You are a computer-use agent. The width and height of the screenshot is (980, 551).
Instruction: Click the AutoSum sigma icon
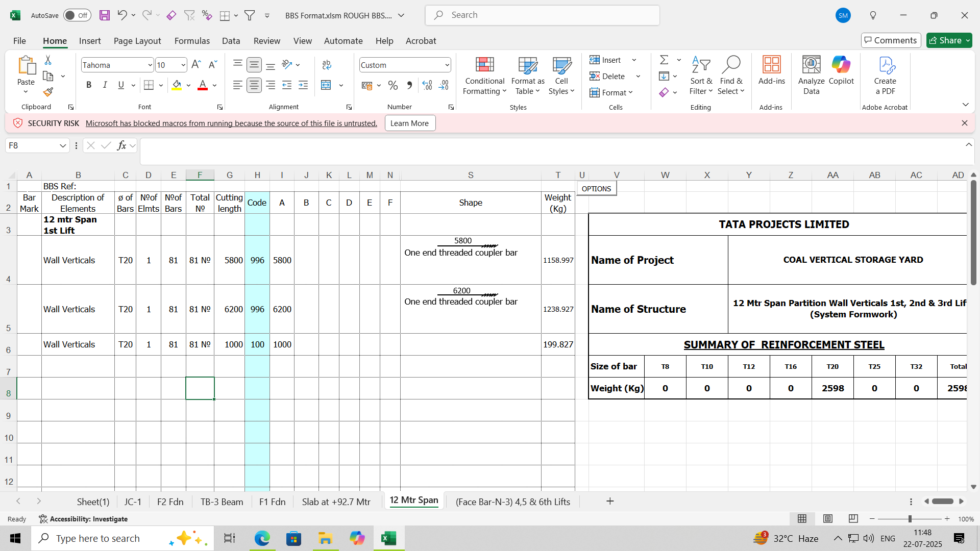pos(664,60)
